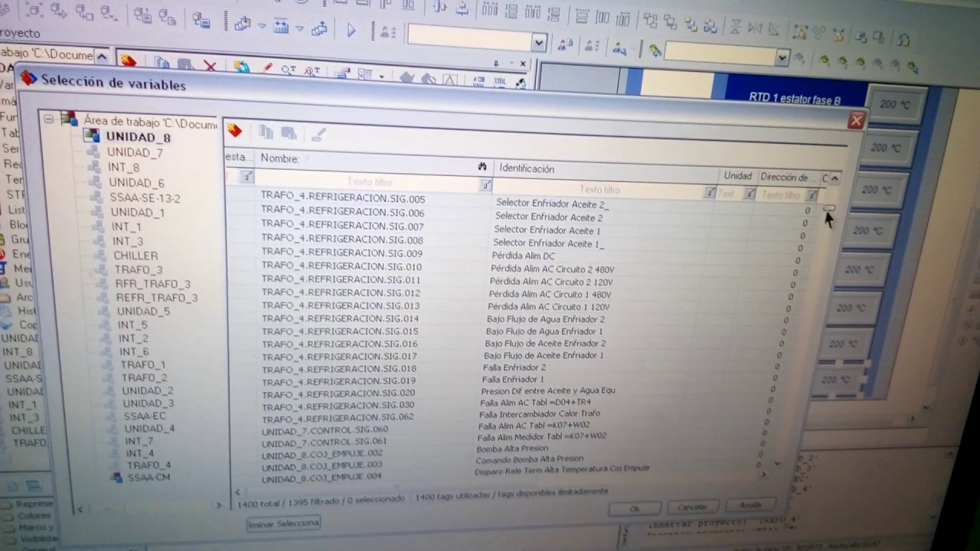This screenshot has height=551, width=980.
Task: Click 'Bomba Alta Presion' identification cell
Action: coord(512,448)
